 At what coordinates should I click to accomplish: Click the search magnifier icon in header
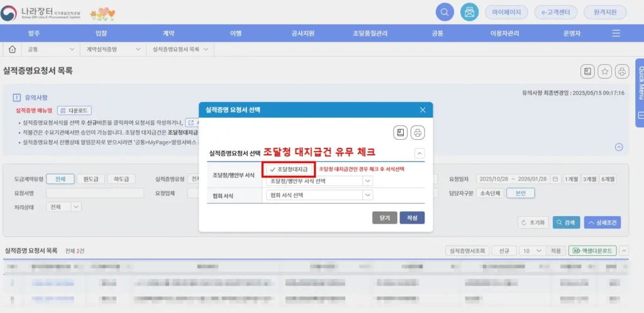pos(445,11)
